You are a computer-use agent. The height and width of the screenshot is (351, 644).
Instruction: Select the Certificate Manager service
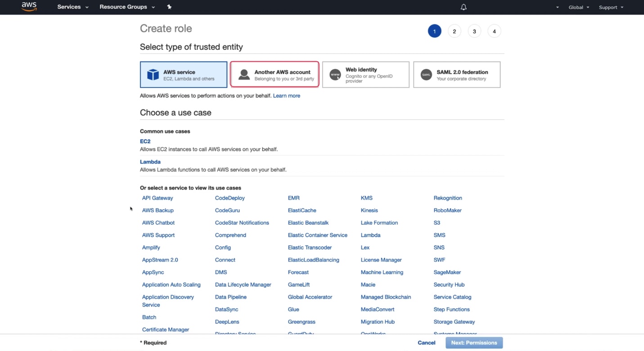click(166, 329)
